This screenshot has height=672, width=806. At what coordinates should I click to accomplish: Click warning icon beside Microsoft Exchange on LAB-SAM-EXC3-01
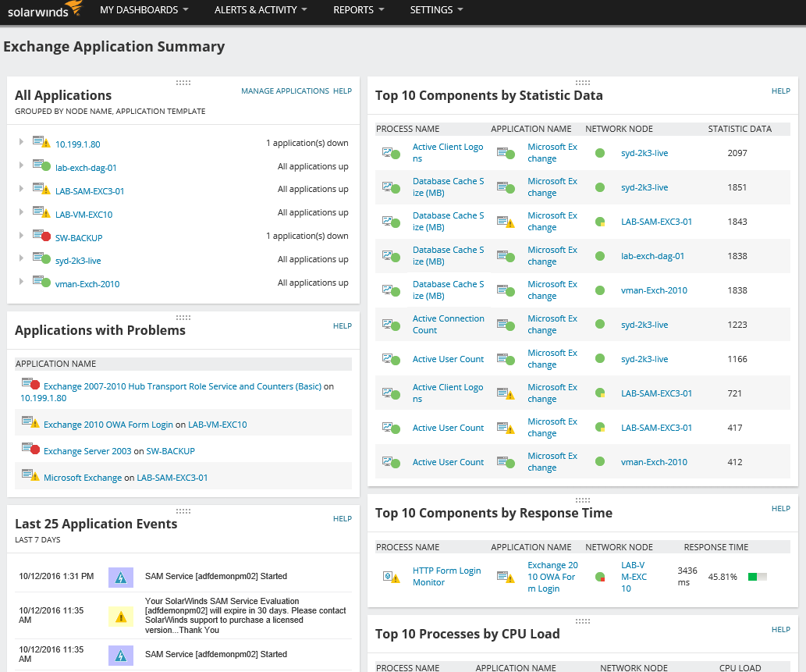click(x=31, y=475)
